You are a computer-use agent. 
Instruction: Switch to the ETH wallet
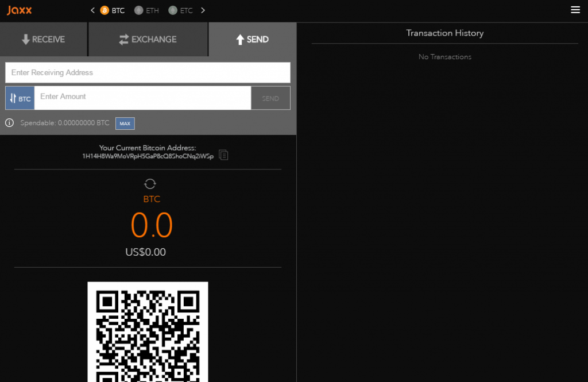pos(146,10)
